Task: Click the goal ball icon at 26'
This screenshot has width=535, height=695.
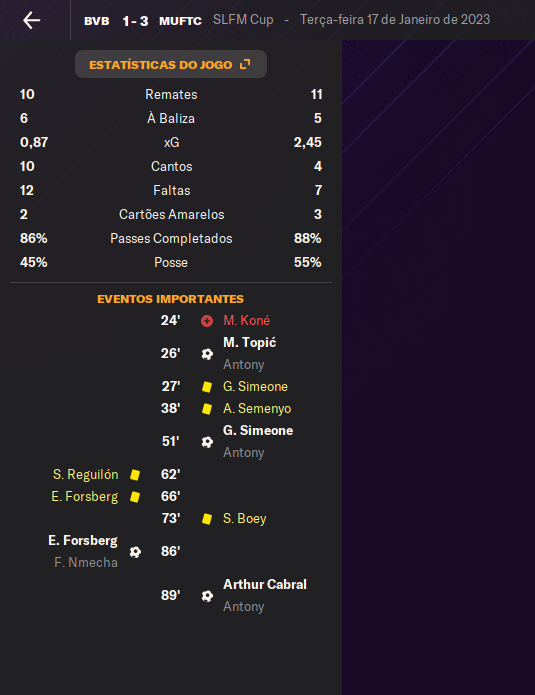Action: (207, 354)
